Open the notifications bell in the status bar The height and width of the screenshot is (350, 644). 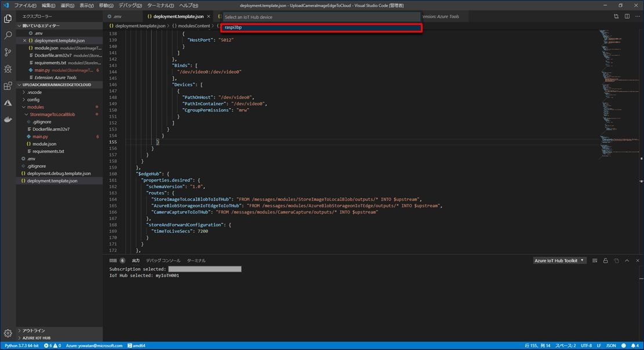[632, 345]
